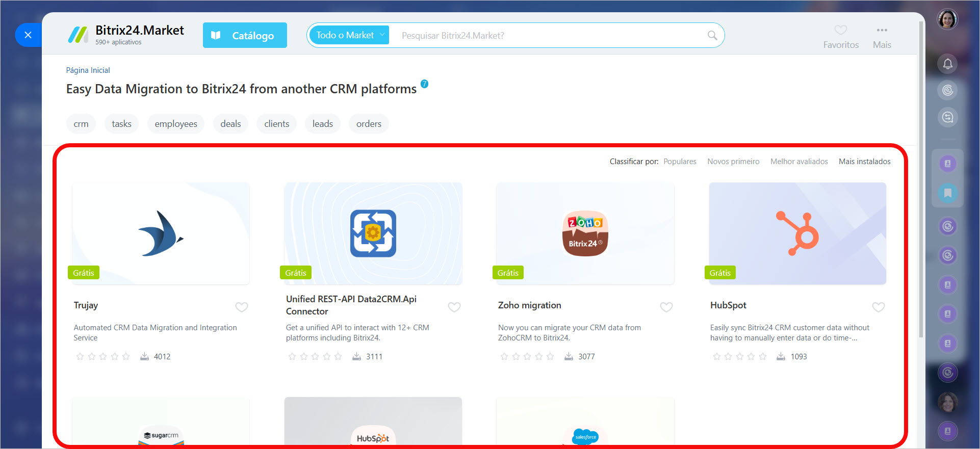This screenshot has height=449, width=980.
Task: Open the Trujay app thumbnail
Action: [161, 233]
